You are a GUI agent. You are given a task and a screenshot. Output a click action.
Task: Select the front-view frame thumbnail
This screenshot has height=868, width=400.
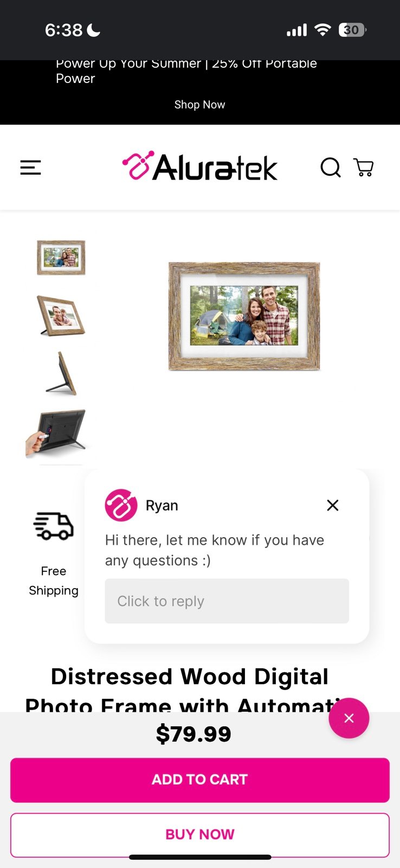click(61, 258)
